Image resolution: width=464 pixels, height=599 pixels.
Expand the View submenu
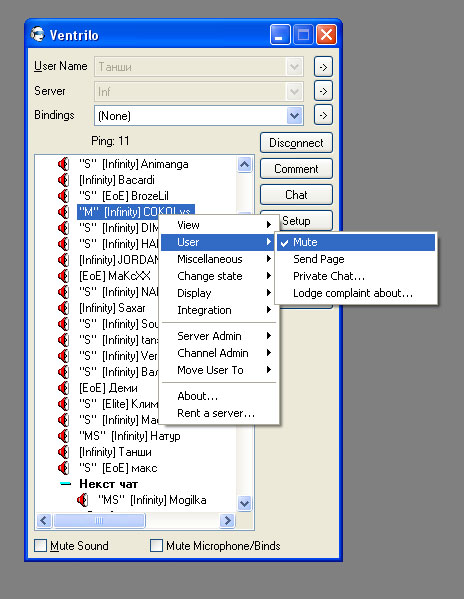tap(219, 225)
